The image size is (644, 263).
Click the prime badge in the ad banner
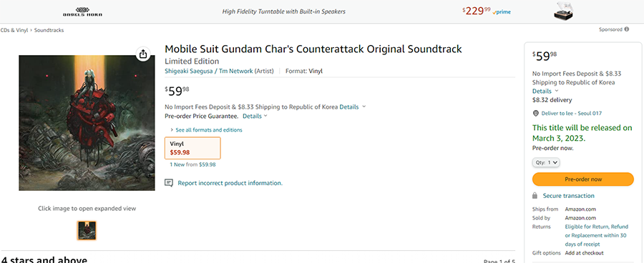[x=502, y=12]
